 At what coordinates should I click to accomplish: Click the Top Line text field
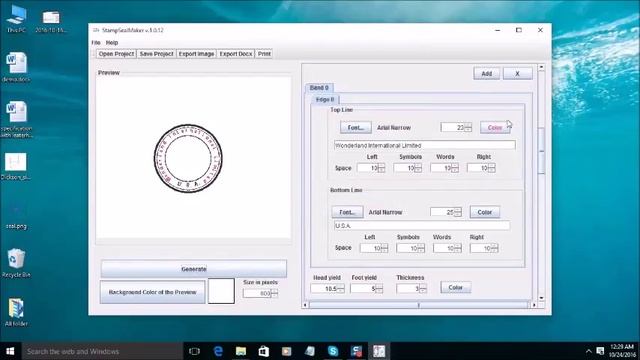pos(424,145)
